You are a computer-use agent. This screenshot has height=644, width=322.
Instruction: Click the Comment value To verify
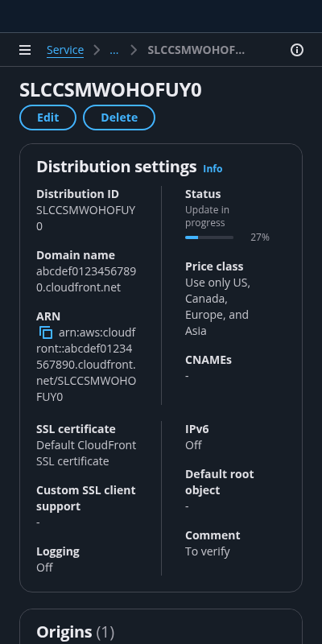click(x=208, y=551)
